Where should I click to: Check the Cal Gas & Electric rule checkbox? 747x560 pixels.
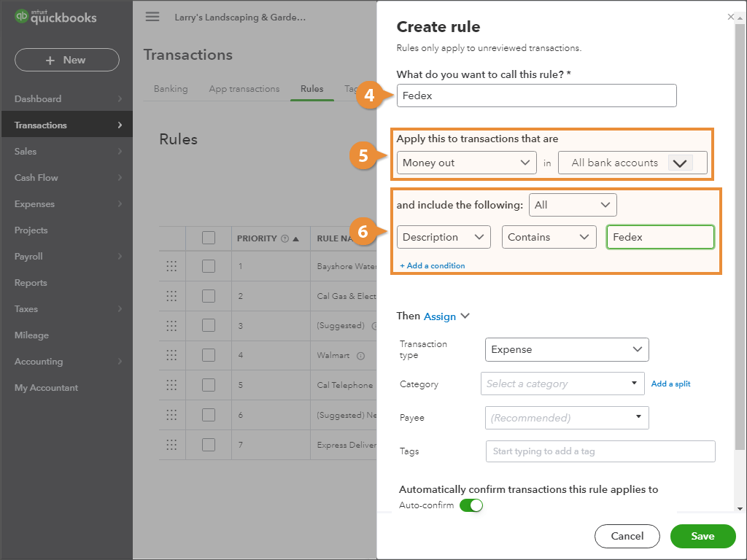point(209,296)
